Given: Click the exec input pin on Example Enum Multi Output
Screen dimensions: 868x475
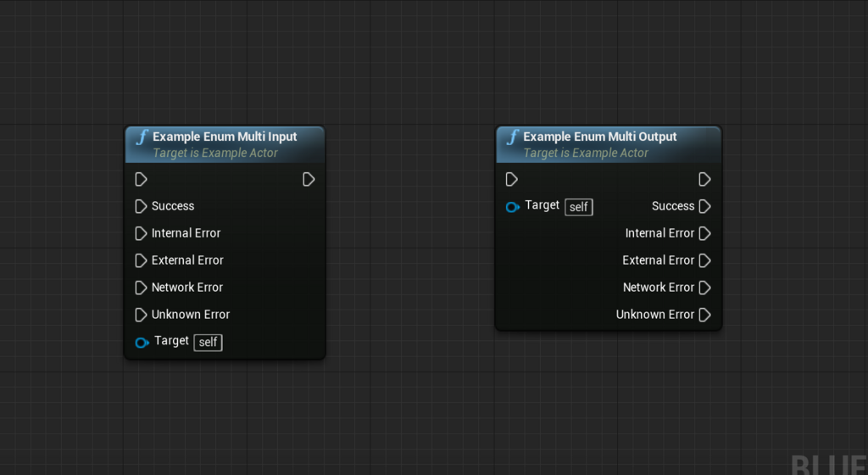Looking at the screenshot, I should [511, 179].
